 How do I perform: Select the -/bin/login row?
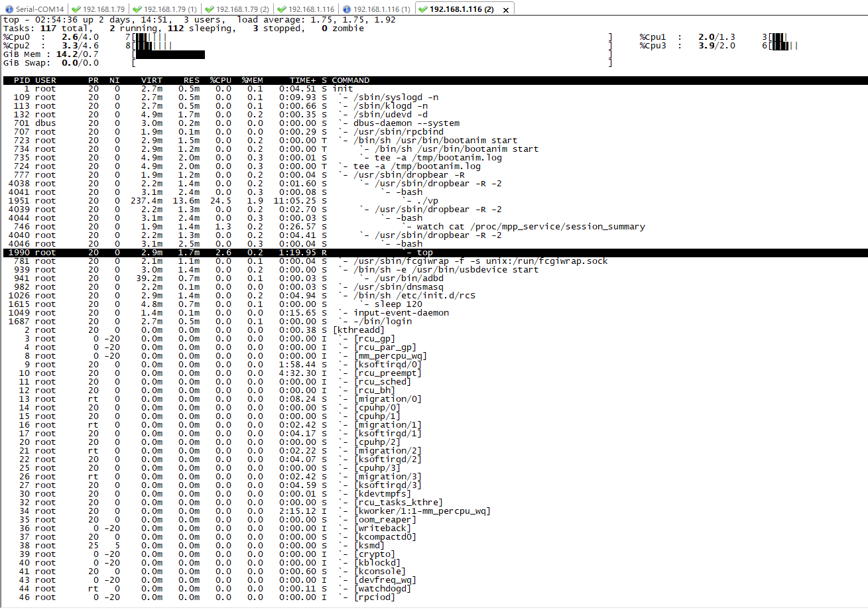coord(434,322)
